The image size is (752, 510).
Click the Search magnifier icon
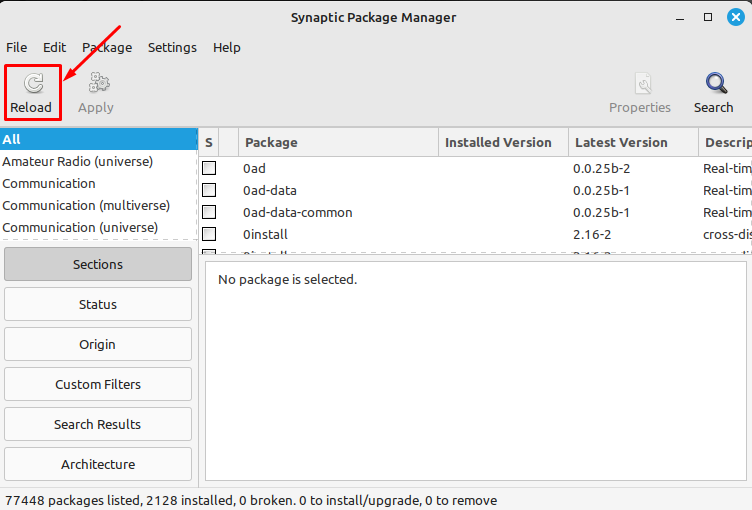coord(714,84)
